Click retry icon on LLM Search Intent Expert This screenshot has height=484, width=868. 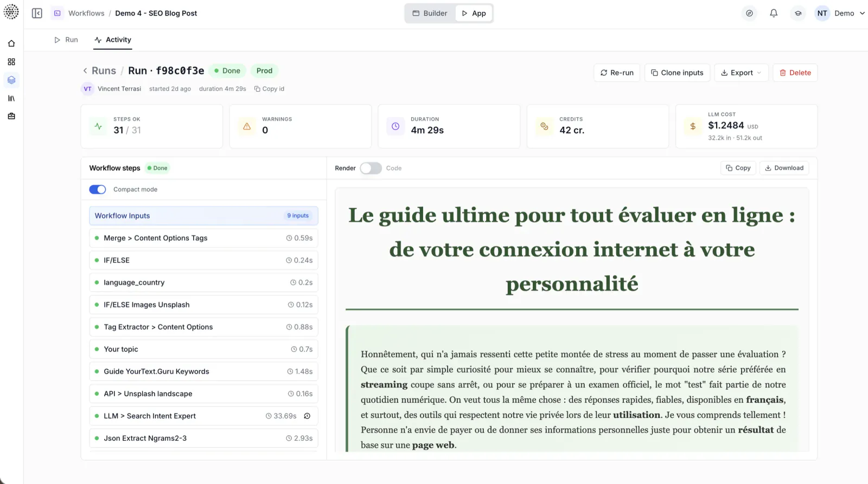[x=307, y=416]
